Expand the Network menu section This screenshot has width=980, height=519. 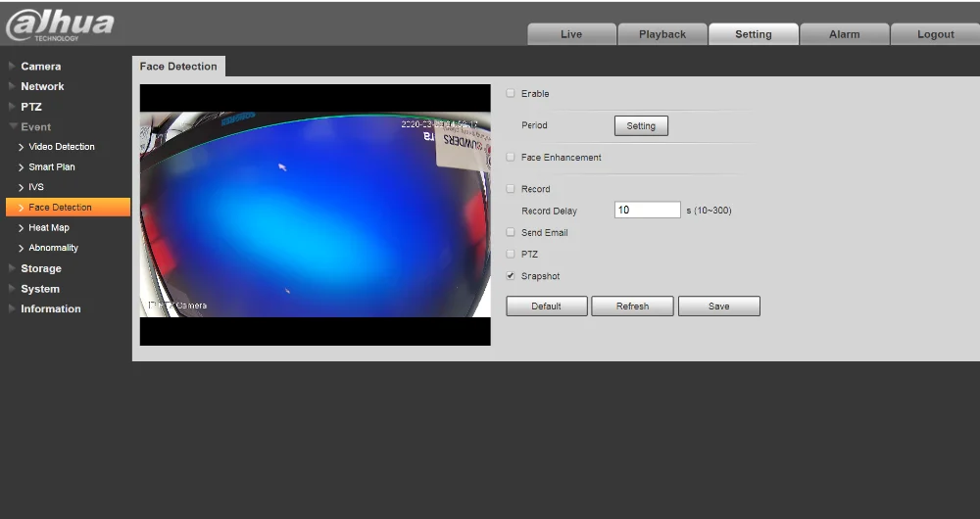[42, 86]
